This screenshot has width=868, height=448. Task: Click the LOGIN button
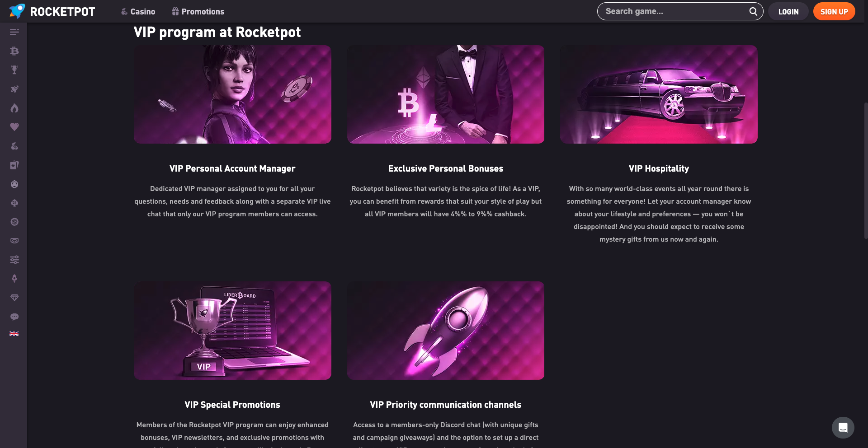click(x=788, y=12)
